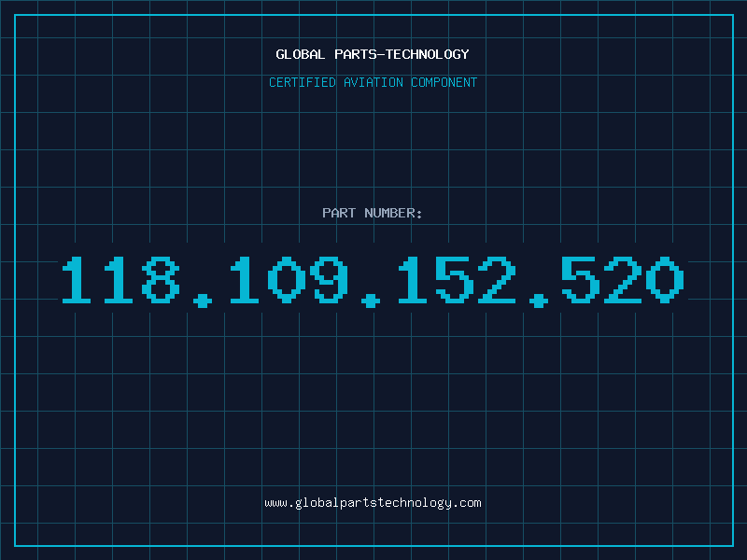Image resolution: width=747 pixels, height=560 pixels.
Task: Click the dot before 520
Action: point(539,301)
